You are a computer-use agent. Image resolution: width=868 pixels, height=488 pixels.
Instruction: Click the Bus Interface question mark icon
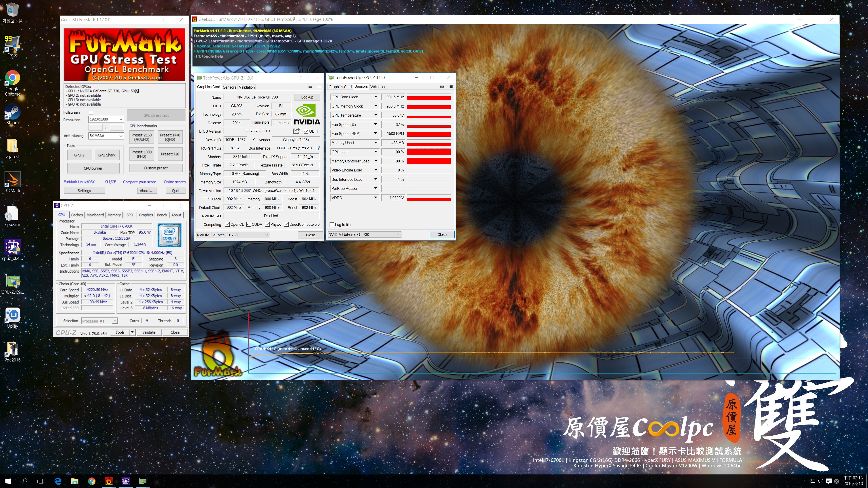coord(318,148)
